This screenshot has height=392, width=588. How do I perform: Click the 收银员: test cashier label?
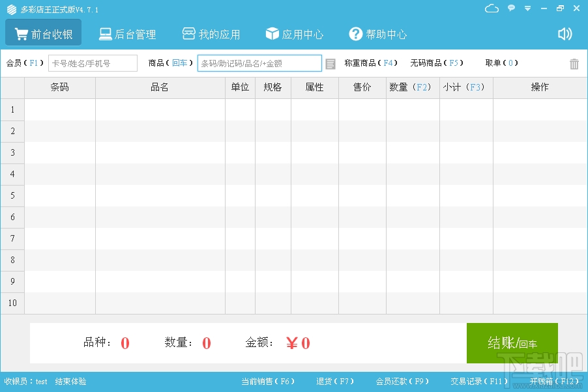point(26,382)
